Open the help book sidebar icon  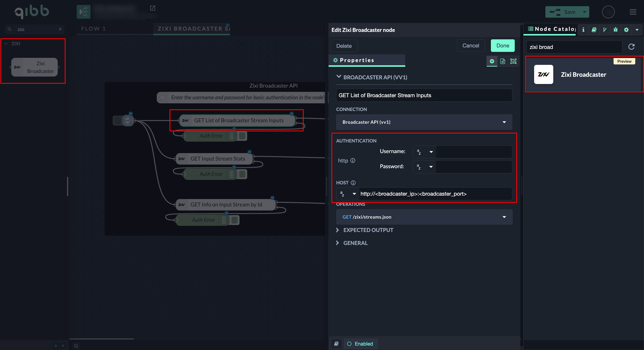click(594, 30)
